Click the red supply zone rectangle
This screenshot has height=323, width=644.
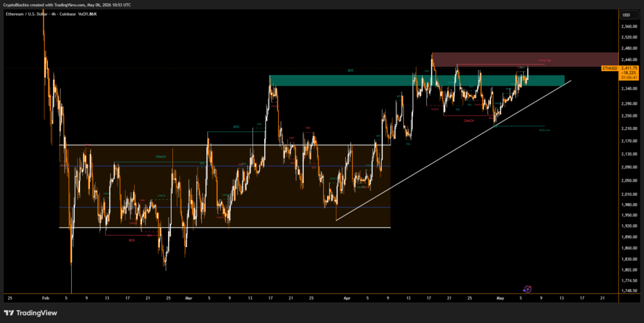click(x=525, y=60)
